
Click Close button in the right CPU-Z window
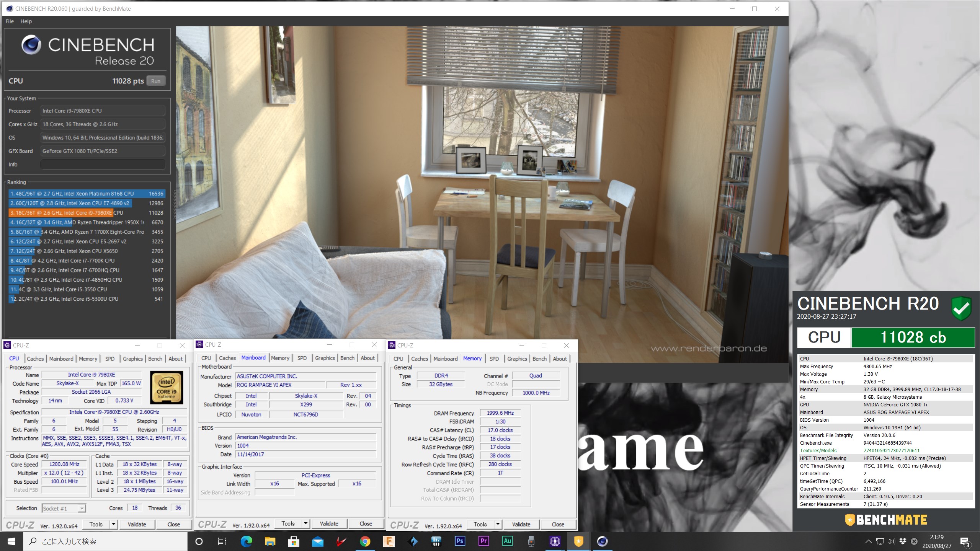(558, 524)
